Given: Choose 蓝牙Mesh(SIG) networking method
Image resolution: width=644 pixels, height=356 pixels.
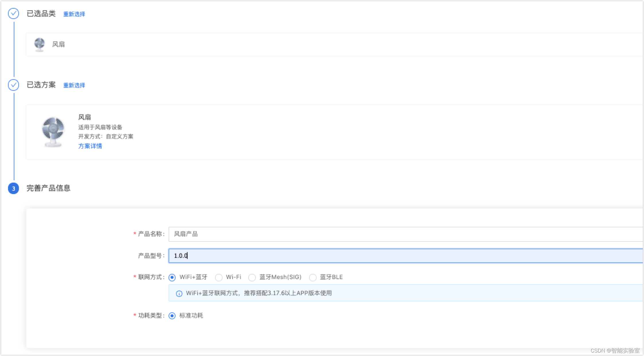Looking at the screenshot, I should click(x=252, y=277).
